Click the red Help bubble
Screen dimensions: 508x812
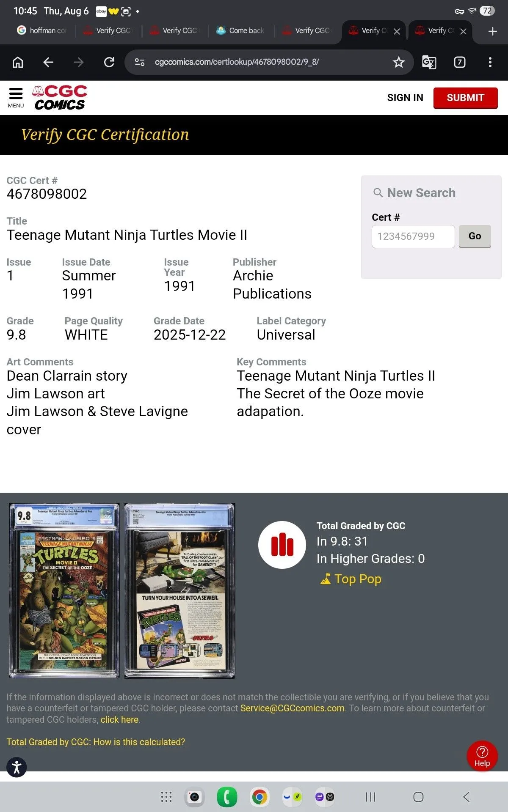point(482,756)
